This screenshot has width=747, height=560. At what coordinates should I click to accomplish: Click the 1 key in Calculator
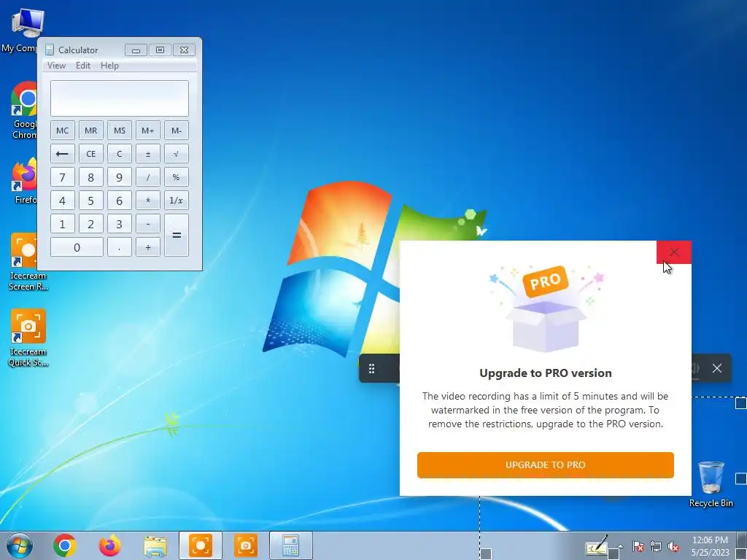(63, 224)
